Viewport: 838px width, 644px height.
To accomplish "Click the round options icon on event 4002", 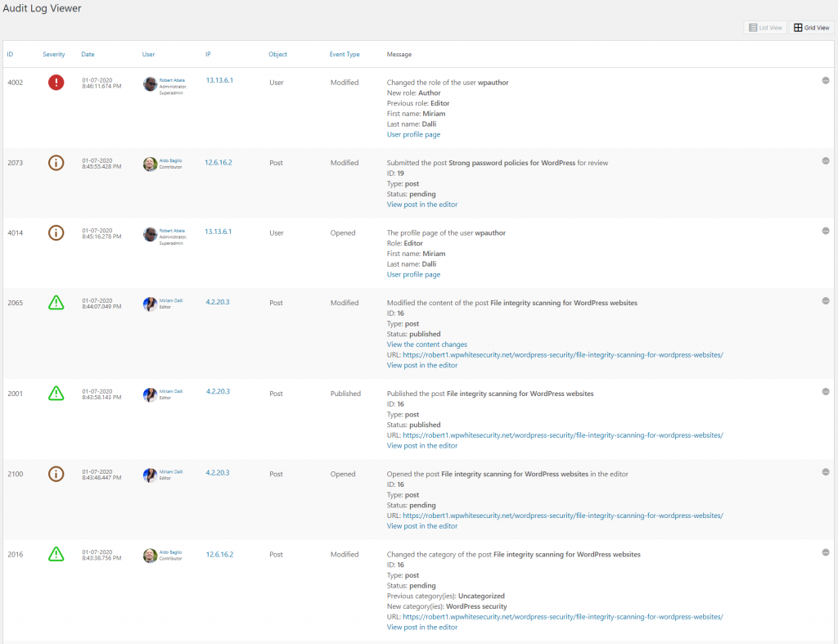I will click(x=825, y=80).
